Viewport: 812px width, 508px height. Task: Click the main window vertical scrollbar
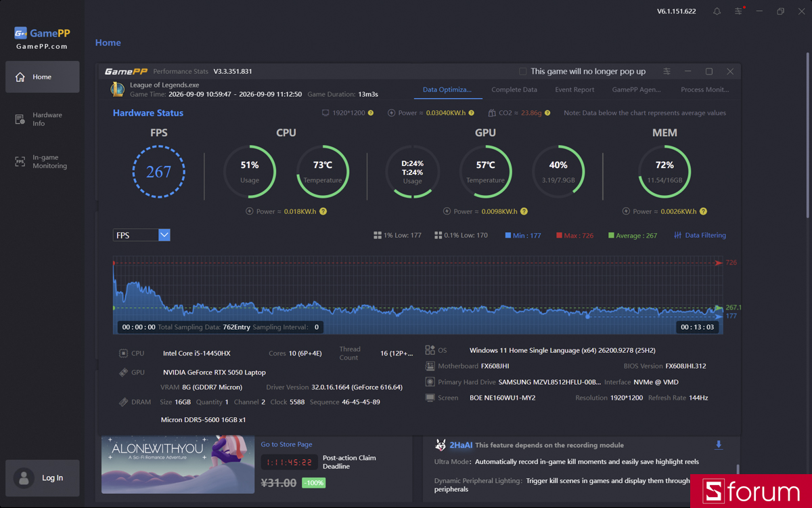coord(807,135)
